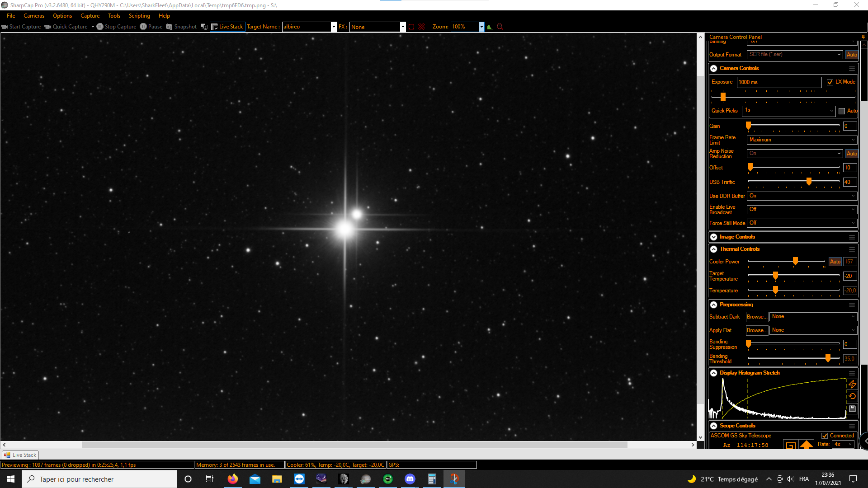Open the green image histogram icon
The height and width of the screenshot is (488, 868).
490,27
